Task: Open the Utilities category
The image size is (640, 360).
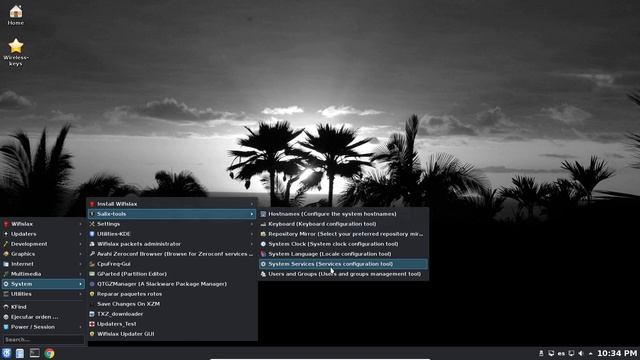Action: tap(43, 294)
